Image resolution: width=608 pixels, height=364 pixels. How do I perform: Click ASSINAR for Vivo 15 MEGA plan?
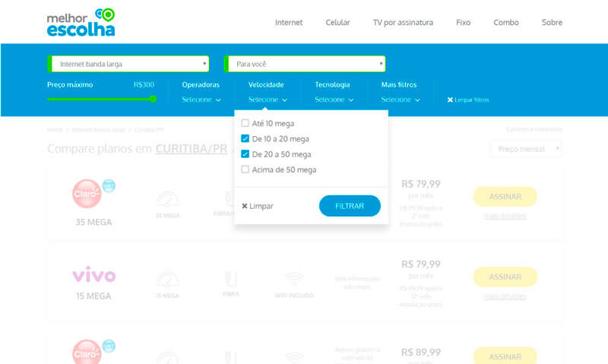(505, 277)
